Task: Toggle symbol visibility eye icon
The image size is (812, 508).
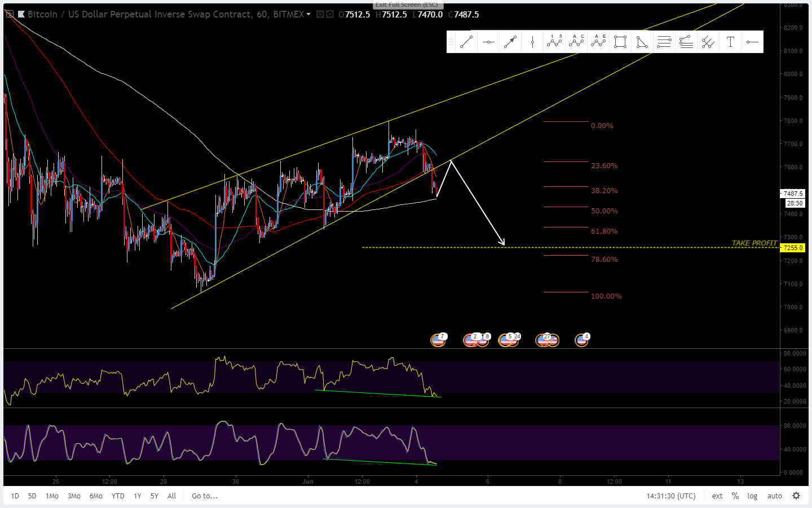Action: tap(320, 14)
